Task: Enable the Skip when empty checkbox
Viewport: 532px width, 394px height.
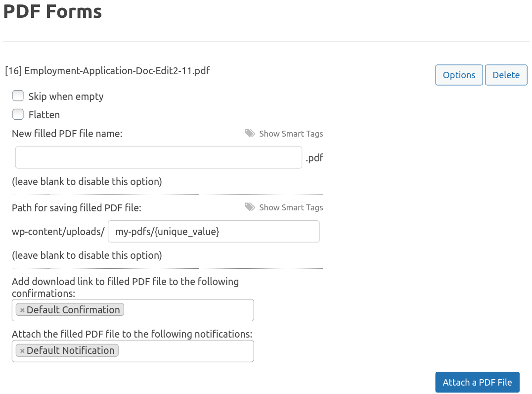Action: click(18, 96)
